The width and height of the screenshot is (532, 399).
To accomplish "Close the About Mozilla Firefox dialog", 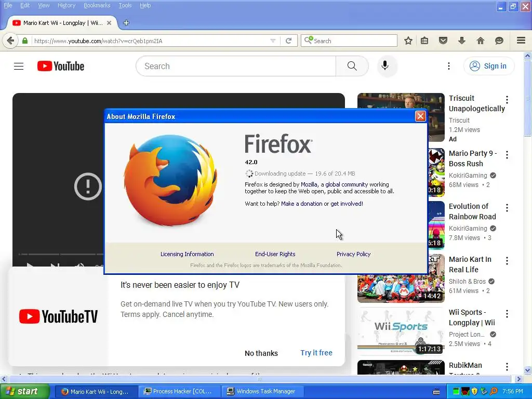I will (x=420, y=116).
